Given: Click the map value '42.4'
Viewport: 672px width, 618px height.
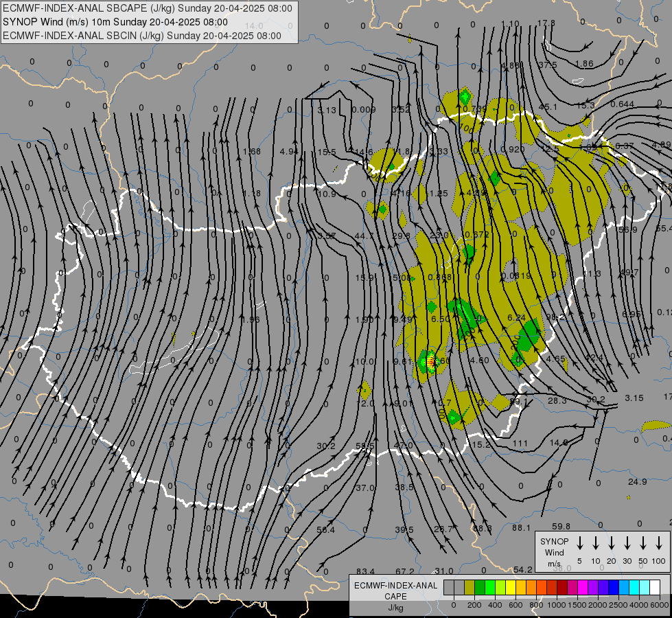Looking at the screenshot, I should click(594, 357).
